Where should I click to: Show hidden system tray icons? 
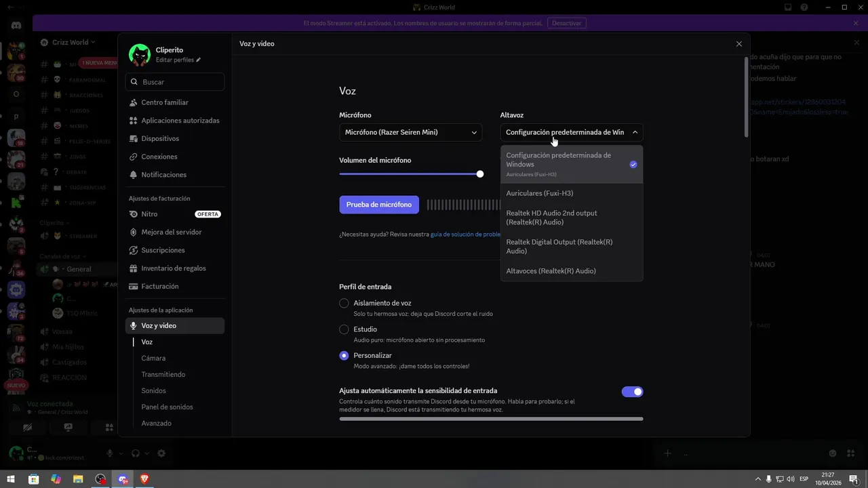click(x=758, y=479)
